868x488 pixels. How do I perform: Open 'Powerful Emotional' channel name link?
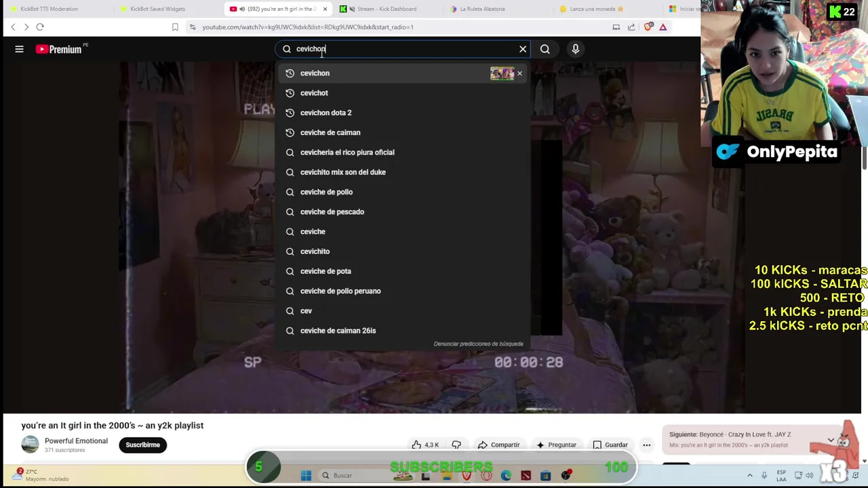(x=76, y=441)
